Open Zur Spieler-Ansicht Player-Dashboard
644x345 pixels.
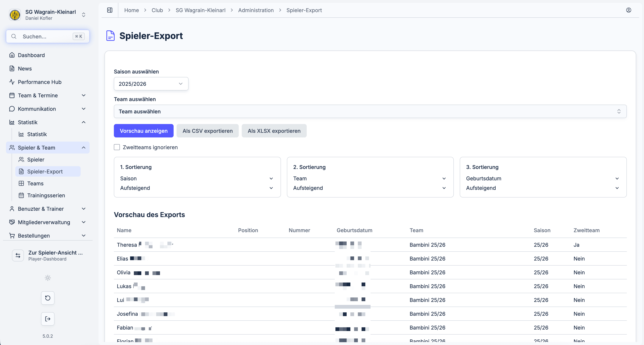pyautogui.click(x=48, y=255)
